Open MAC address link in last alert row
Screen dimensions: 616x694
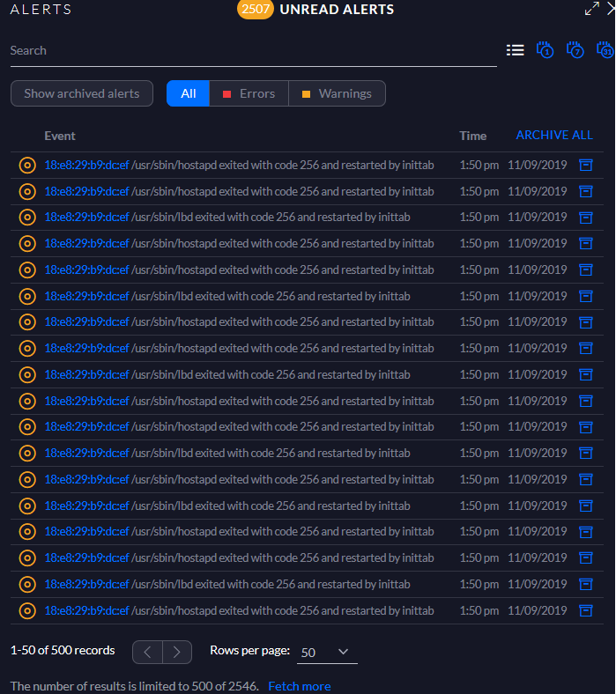tap(86, 611)
